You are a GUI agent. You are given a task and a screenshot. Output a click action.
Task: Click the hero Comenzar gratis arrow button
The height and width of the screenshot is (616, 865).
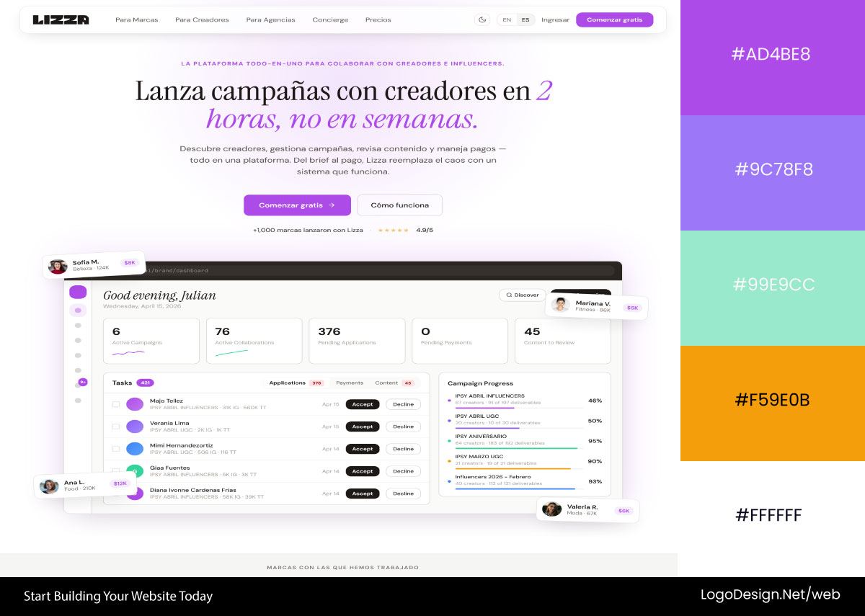297,205
